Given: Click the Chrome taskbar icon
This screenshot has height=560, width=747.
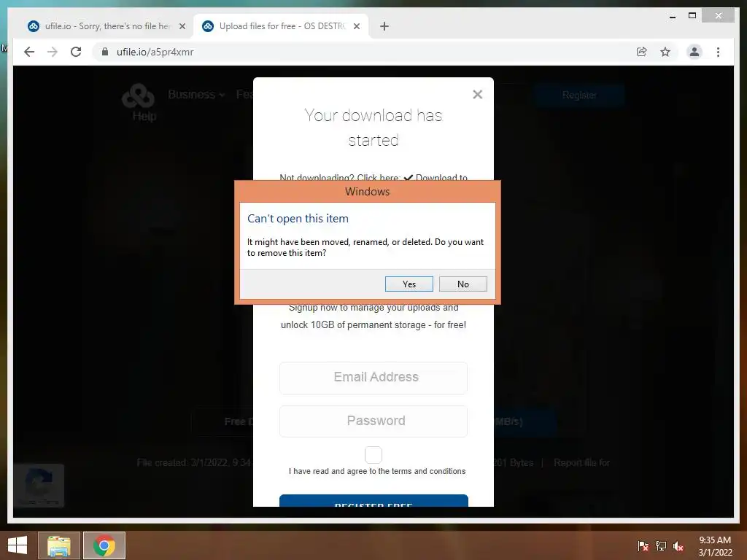Looking at the screenshot, I should pos(104,545).
